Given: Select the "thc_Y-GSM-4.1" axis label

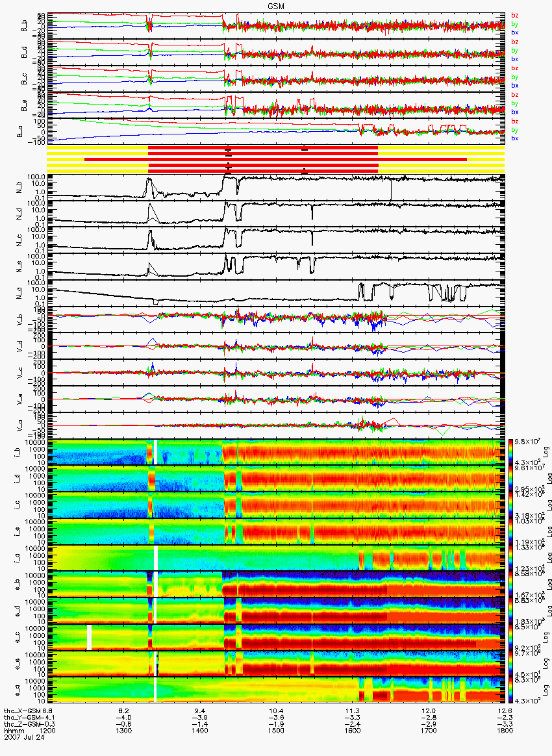Looking at the screenshot, I should click(x=28, y=718).
